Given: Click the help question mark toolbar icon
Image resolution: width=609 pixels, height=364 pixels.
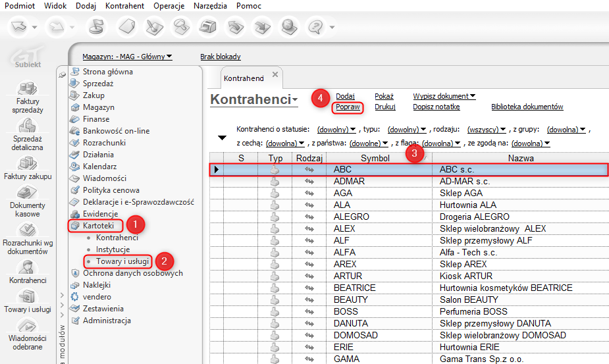Looking at the screenshot, I should 316,27.
